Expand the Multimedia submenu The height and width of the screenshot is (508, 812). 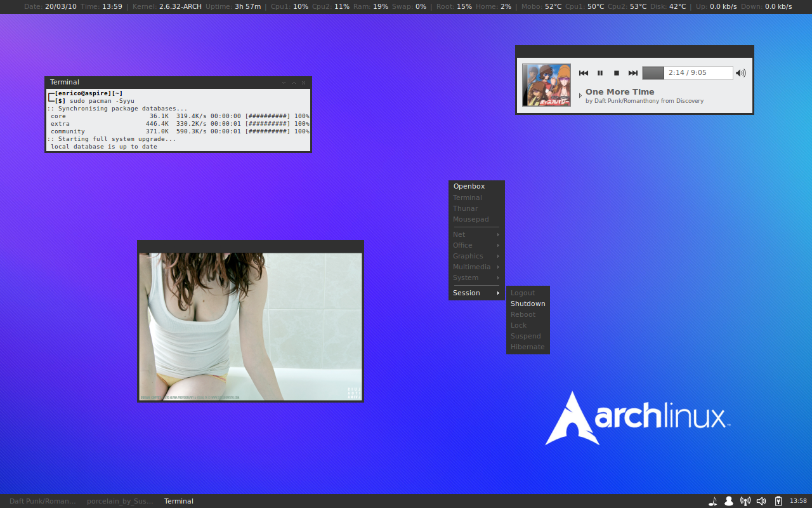(476, 267)
